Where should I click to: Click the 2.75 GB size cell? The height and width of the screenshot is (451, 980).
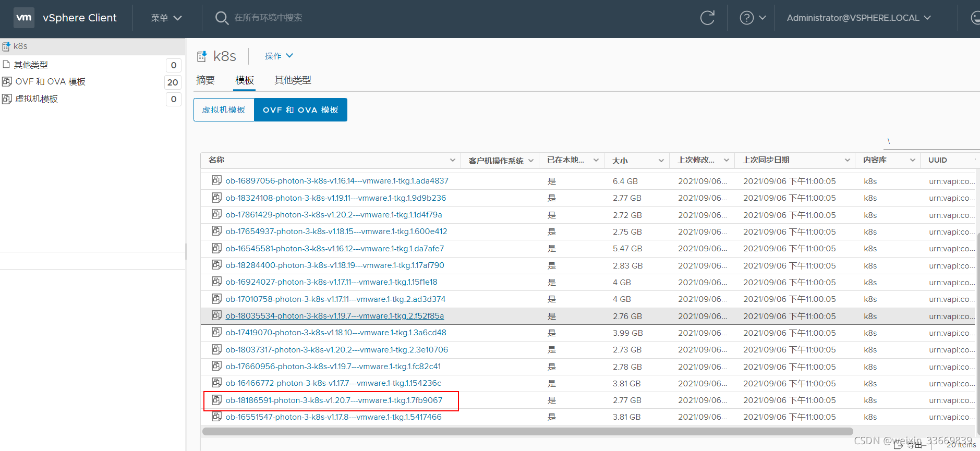(x=627, y=231)
